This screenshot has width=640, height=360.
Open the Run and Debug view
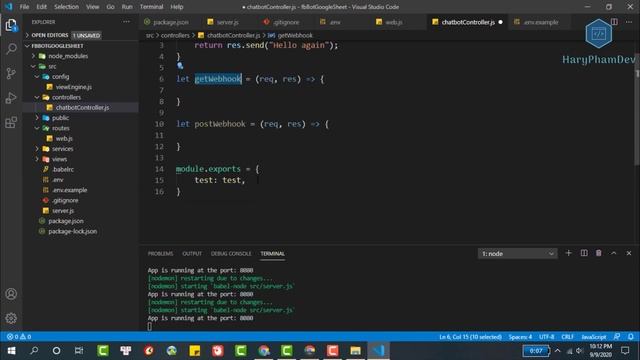11,98
